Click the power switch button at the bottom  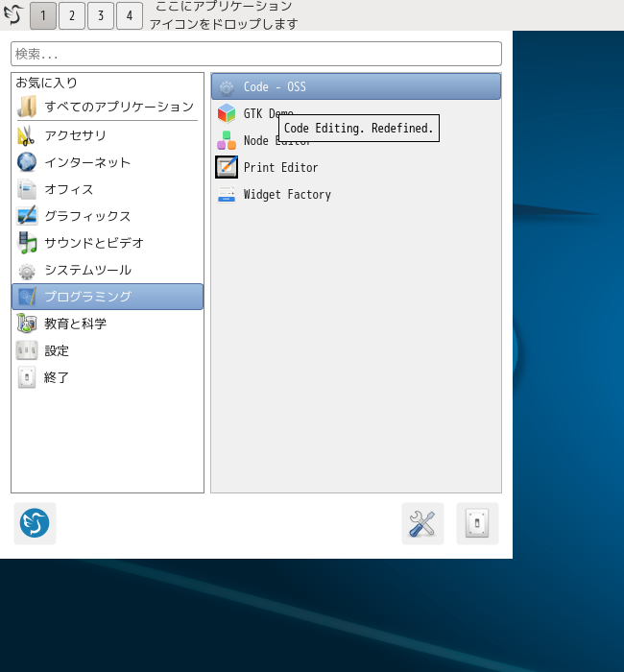point(477,523)
